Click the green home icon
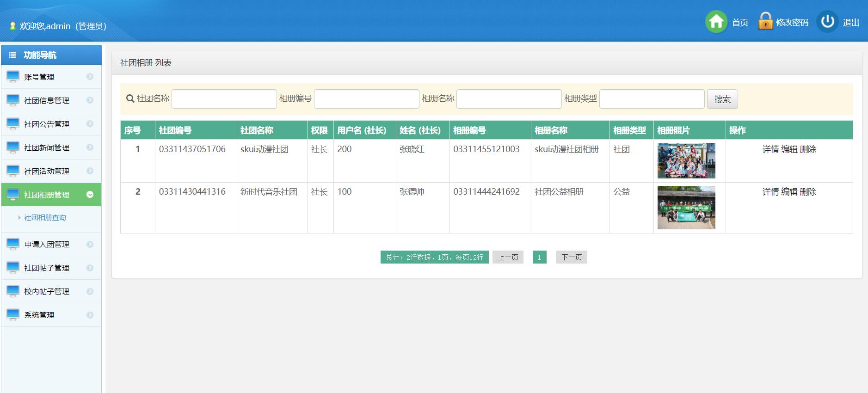The height and width of the screenshot is (393, 868). (x=716, y=22)
